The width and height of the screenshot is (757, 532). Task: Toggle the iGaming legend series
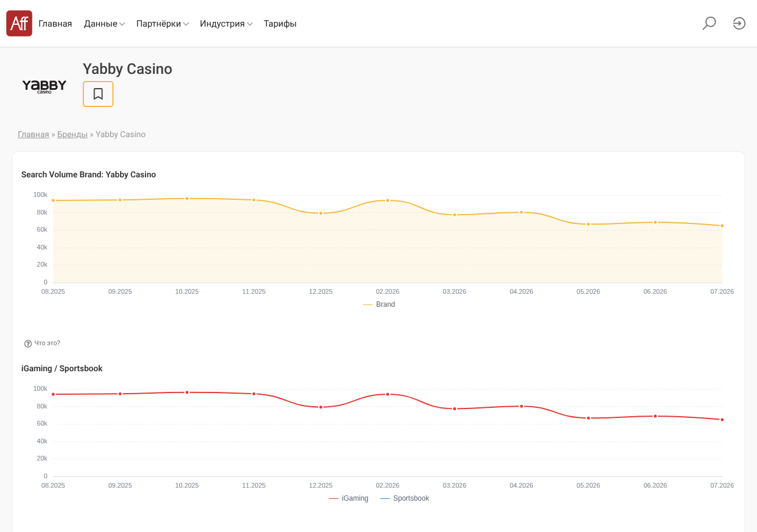tap(348, 498)
